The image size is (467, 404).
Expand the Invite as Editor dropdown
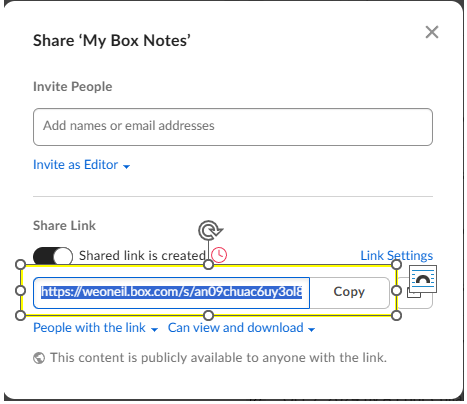point(81,165)
